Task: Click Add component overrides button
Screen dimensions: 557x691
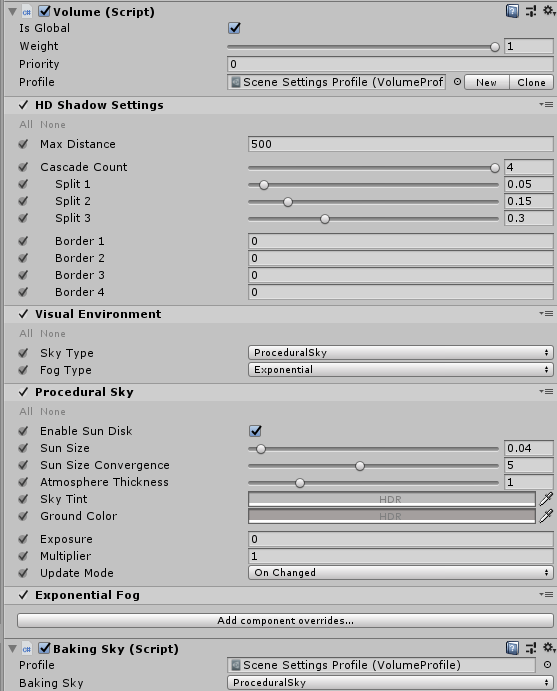Action: pos(285,620)
